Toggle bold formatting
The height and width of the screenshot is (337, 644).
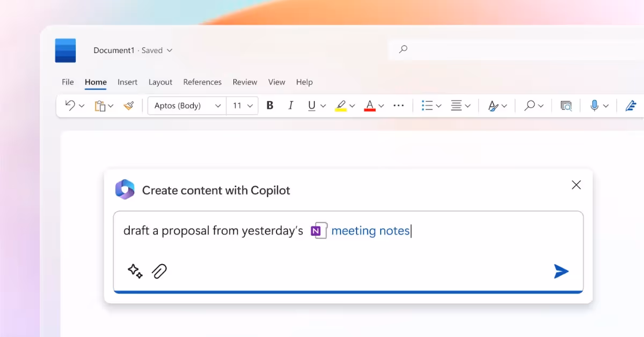269,105
